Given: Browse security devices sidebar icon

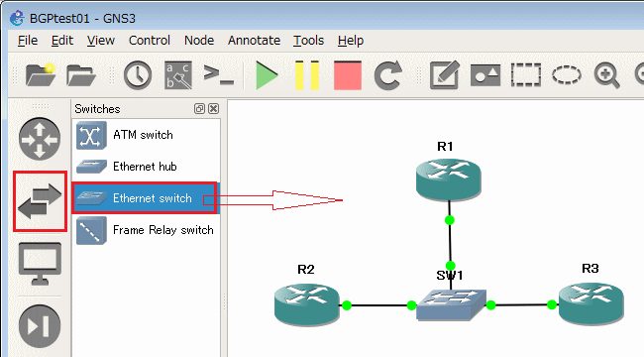Looking at the screenshot, I should point(40,326).
